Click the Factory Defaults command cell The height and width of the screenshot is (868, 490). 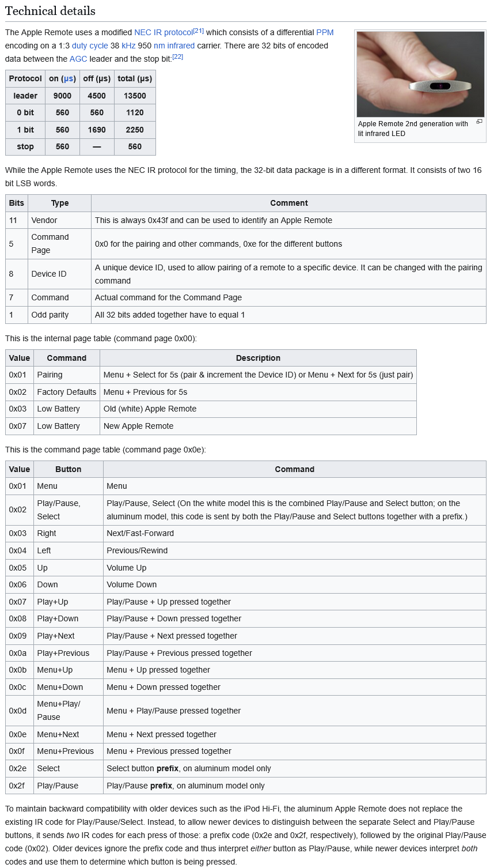tap(66, 392)
